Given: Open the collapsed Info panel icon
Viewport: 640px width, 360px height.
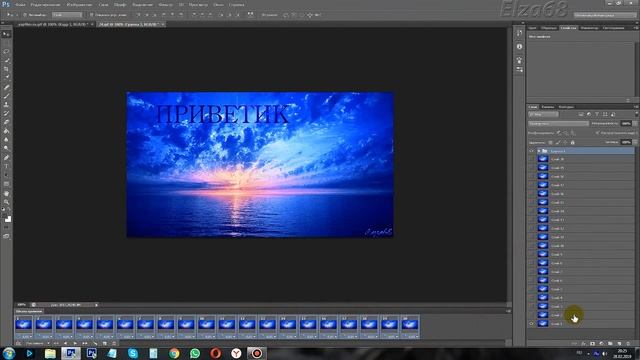Looking at the screenshot, I should tap(519, 47).
